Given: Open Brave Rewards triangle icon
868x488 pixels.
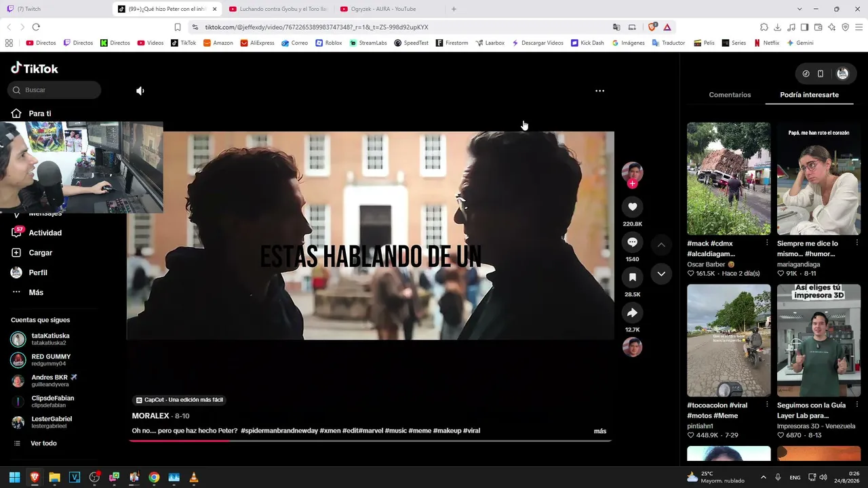Looking at the screenshot, I should (x=667, y=27).
